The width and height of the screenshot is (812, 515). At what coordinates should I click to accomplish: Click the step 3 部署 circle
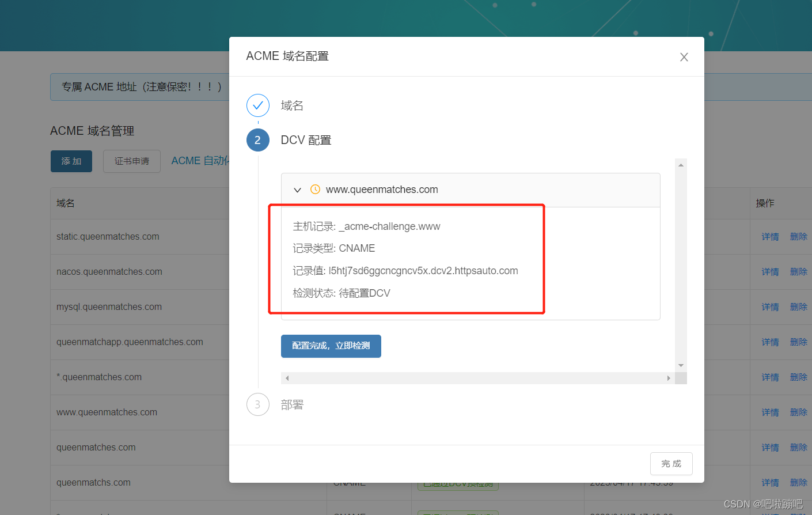[257, 404]
